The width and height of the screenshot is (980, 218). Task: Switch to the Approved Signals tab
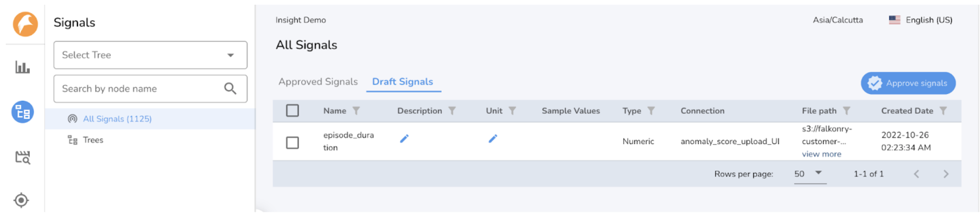(318, 82)
